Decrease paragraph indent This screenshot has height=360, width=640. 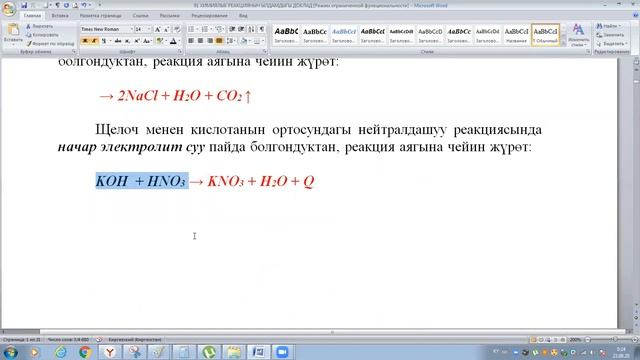point(232,29)
